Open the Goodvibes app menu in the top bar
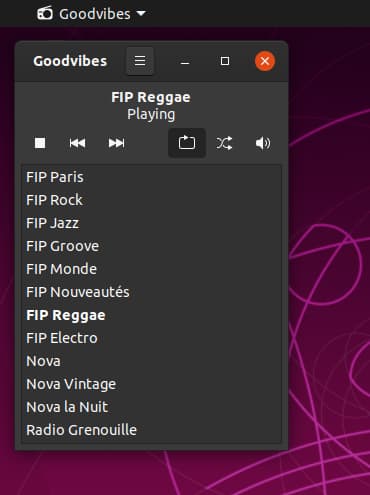This screenshot has height=495, width=370. point(91,14)
